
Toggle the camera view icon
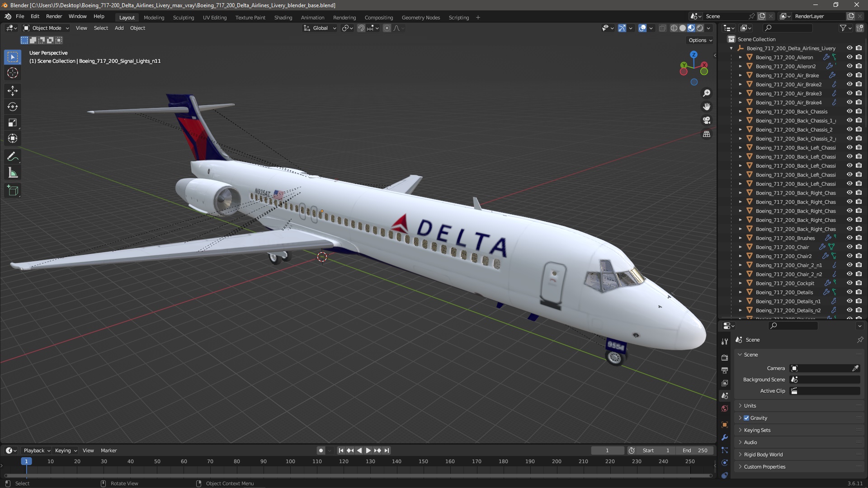coord(707,120)
